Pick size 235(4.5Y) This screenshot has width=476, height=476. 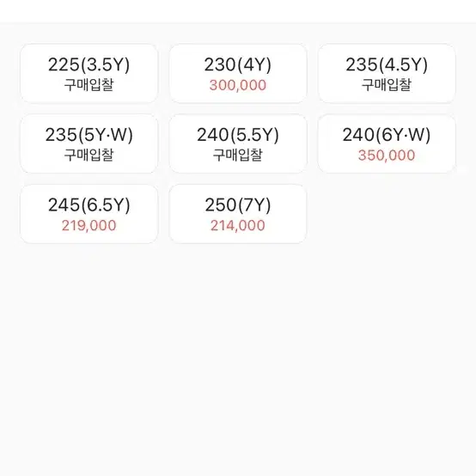[x=387, y=74]
